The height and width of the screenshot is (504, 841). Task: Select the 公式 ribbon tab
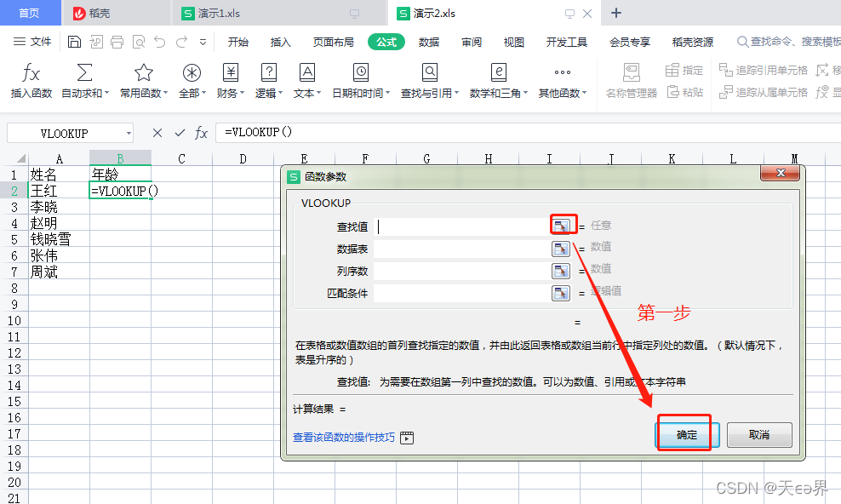tap(386, 42)
